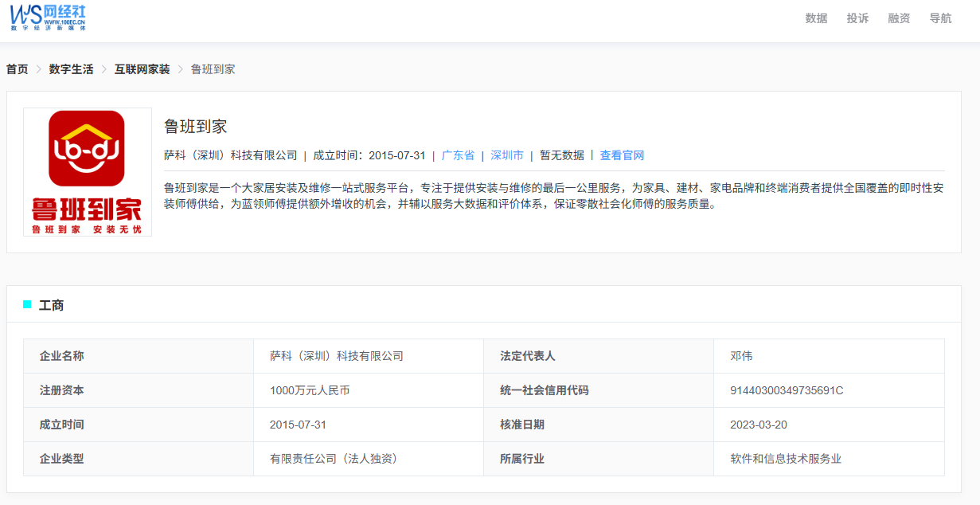Open 互联网家装 breadcrumb link
Viewport: 980px width, 505px height.
point(142,69)
